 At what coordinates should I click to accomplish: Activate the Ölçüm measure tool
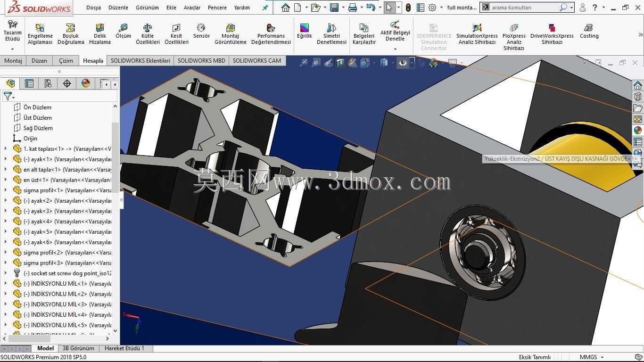[123, 31]
